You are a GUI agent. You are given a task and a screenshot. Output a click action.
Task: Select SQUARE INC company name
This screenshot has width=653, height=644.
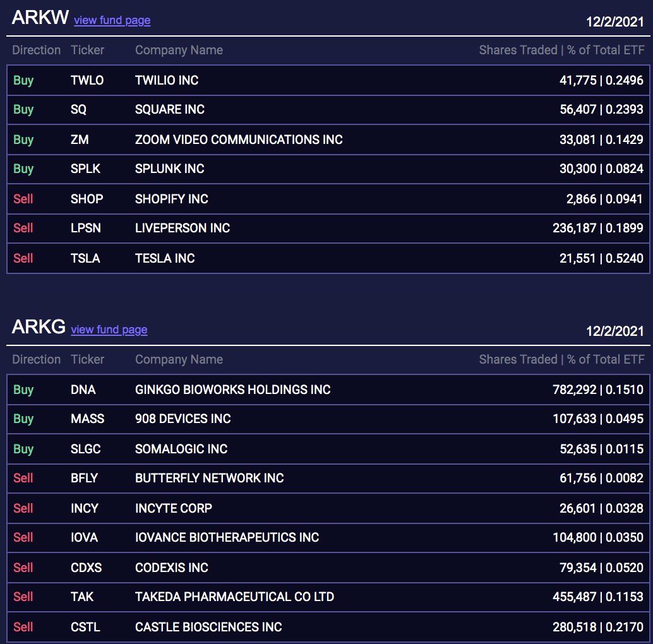click(170, 109)
